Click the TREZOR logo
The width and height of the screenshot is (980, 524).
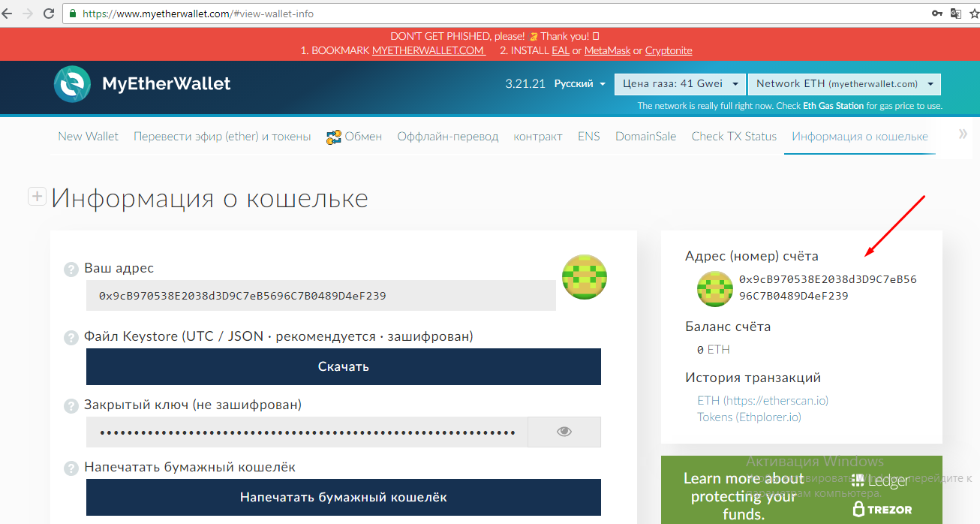point(882,509)
